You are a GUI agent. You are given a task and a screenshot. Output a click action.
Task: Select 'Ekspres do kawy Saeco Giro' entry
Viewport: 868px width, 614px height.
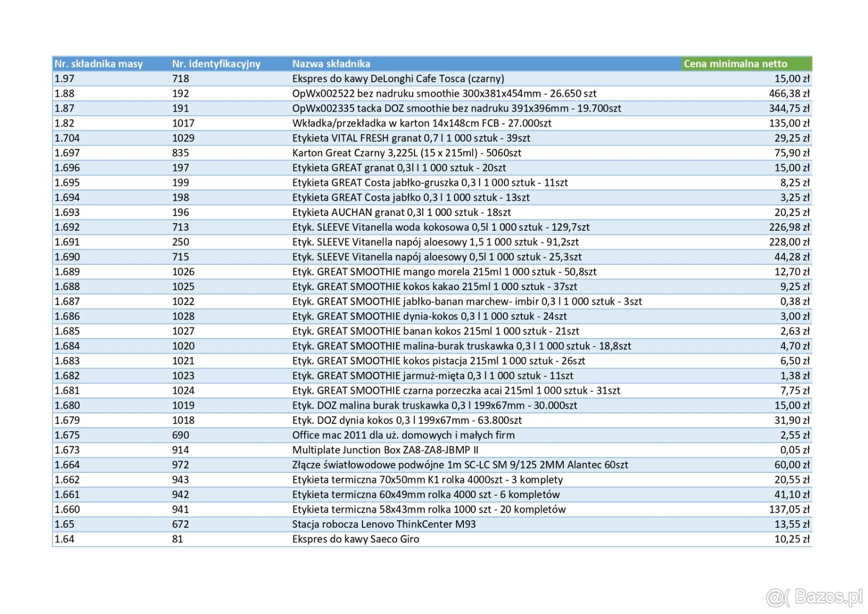(356, 539)
